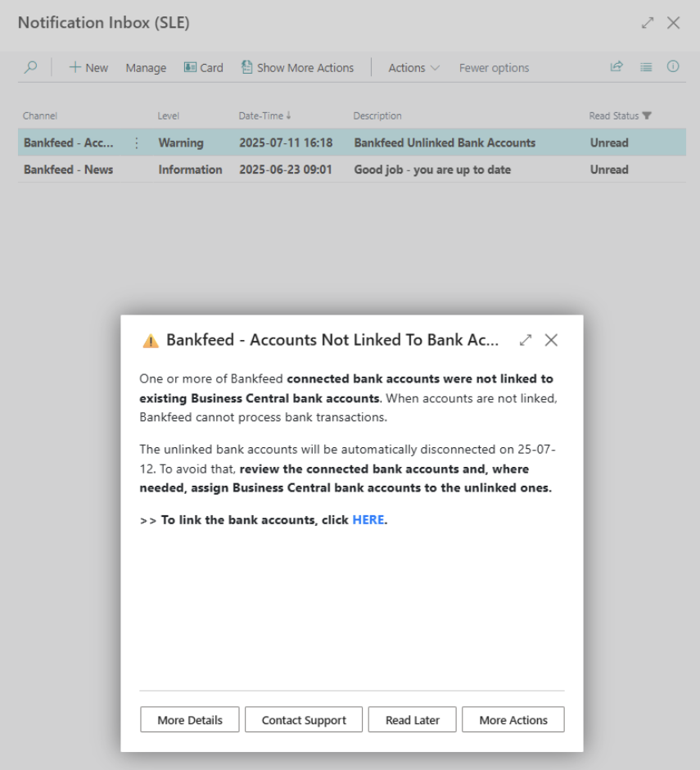This screenshot has width=700, height=770.
Task: Click the Information level cell
Action: point(190,170)
